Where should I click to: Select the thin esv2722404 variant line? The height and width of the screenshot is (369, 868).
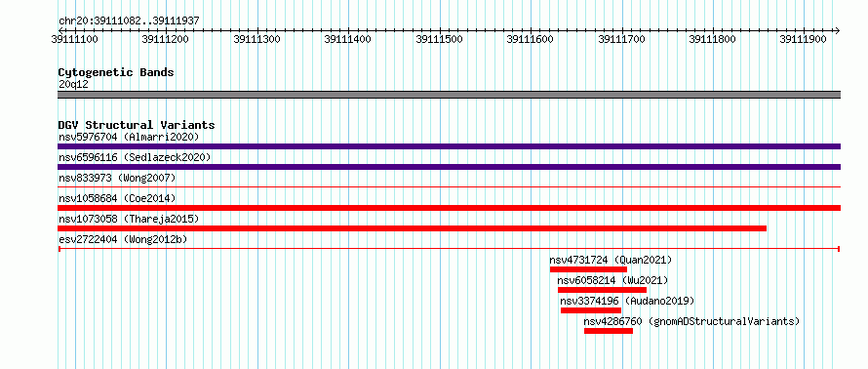(449, 249)
